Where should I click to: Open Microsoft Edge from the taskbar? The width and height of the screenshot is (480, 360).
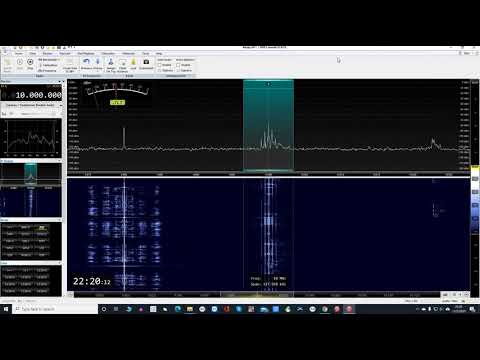(x=178, y=309)
